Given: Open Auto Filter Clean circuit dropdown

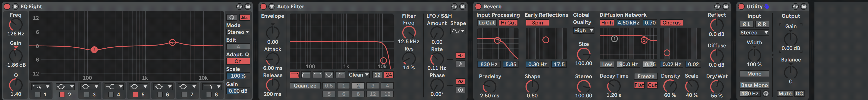Looking at the screenshot, I should pos(359,75).
